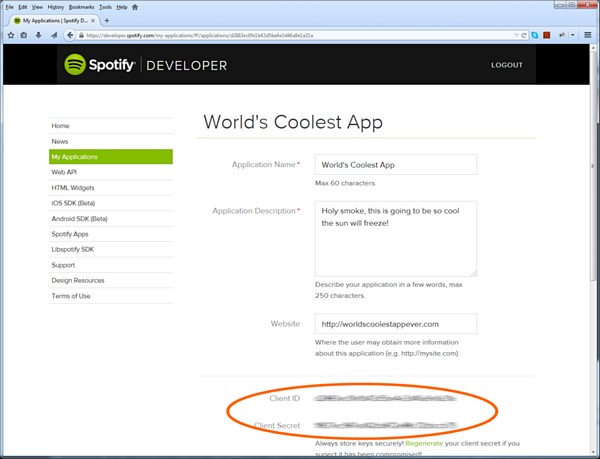
Task: Open News in sidebar
Action: point(111,141)
